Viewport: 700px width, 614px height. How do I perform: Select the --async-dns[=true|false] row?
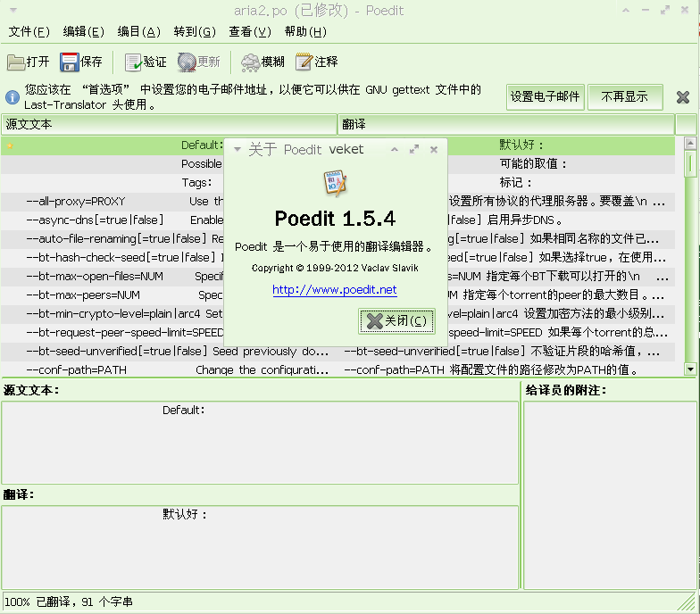point(337,220)
